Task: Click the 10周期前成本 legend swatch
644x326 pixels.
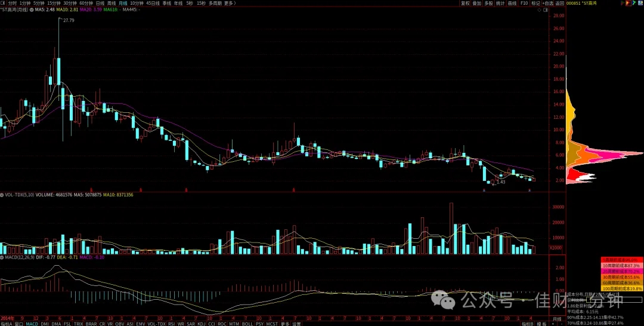Action: [x=622, y=266]
